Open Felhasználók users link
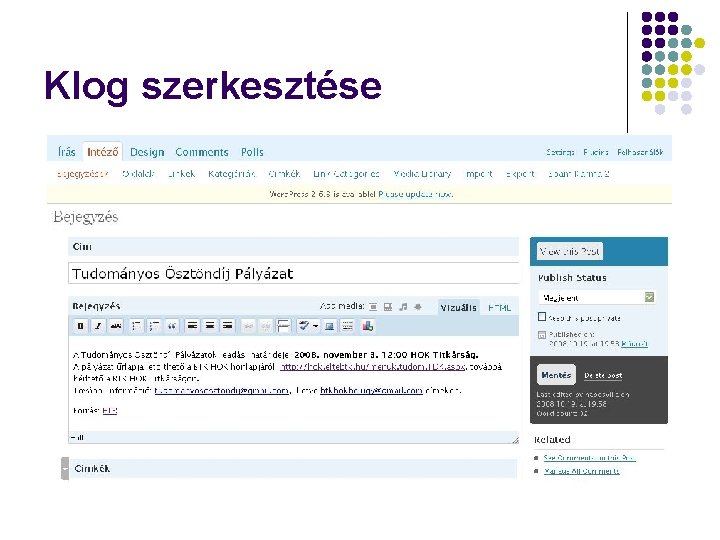The image size is (720, 540). pos(640,152)
